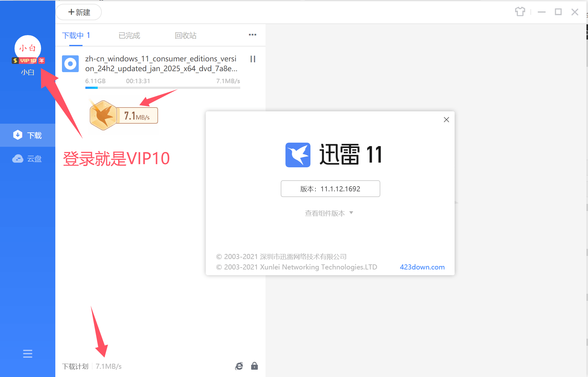Switch to 下载中 tab

(76, 35)
